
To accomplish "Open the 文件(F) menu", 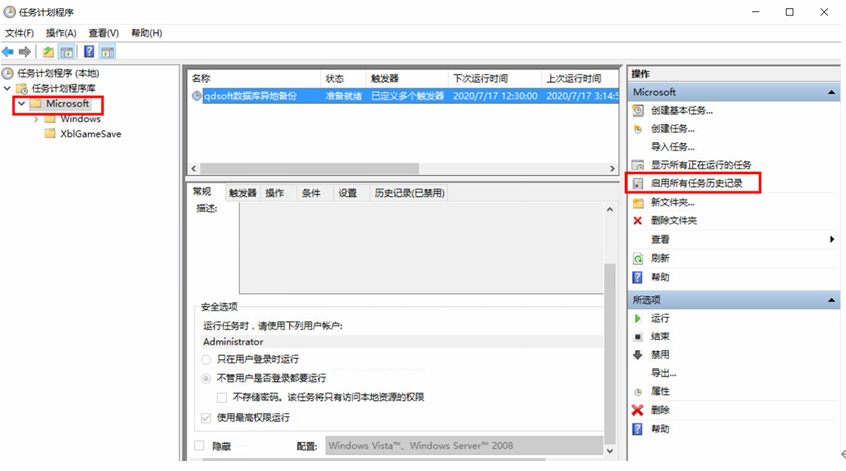I will [x=19, y=33].
